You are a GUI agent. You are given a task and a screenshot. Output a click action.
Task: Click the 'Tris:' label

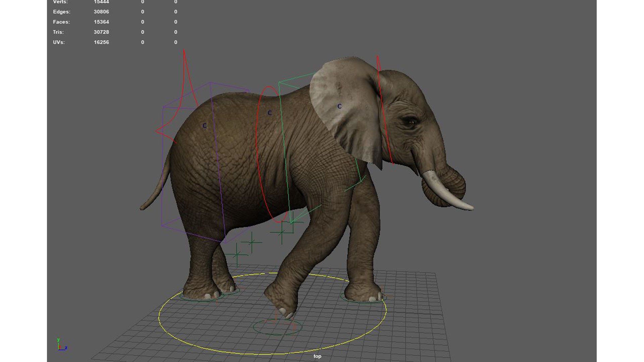(x=58, y=32)
